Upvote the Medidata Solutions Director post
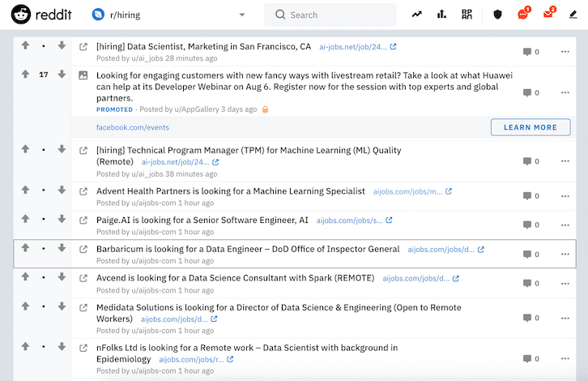 25,306
